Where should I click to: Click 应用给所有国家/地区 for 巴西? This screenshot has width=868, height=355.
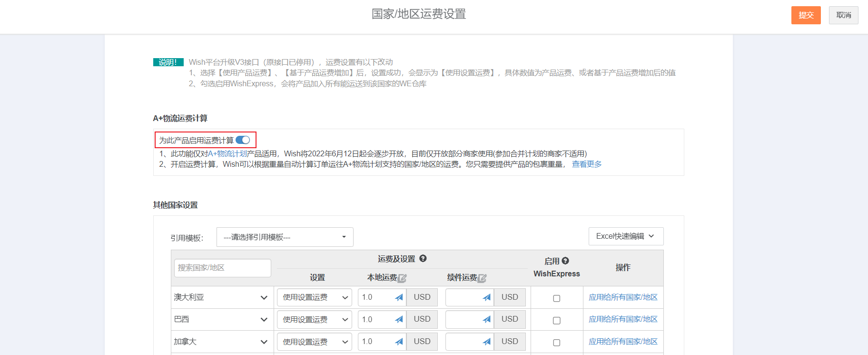623,319
